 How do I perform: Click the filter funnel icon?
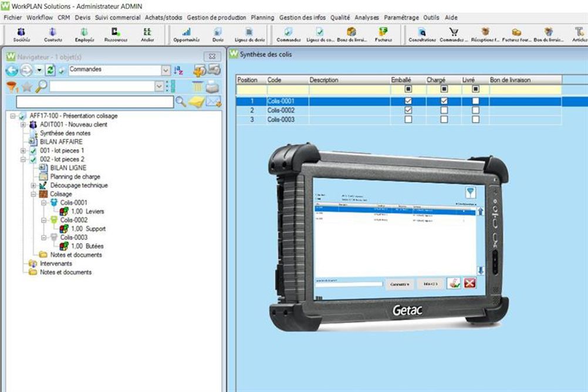(12, 87)
